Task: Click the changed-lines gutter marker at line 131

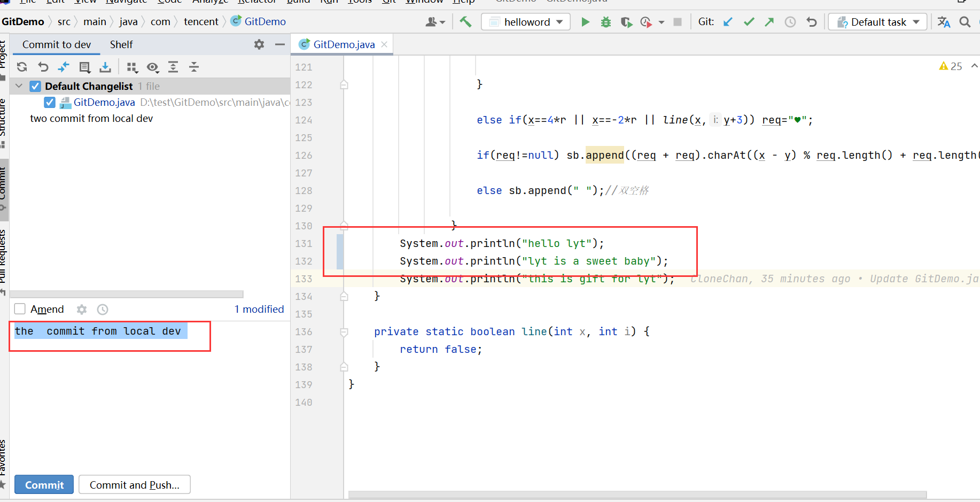Action: (x=340, y=252)
